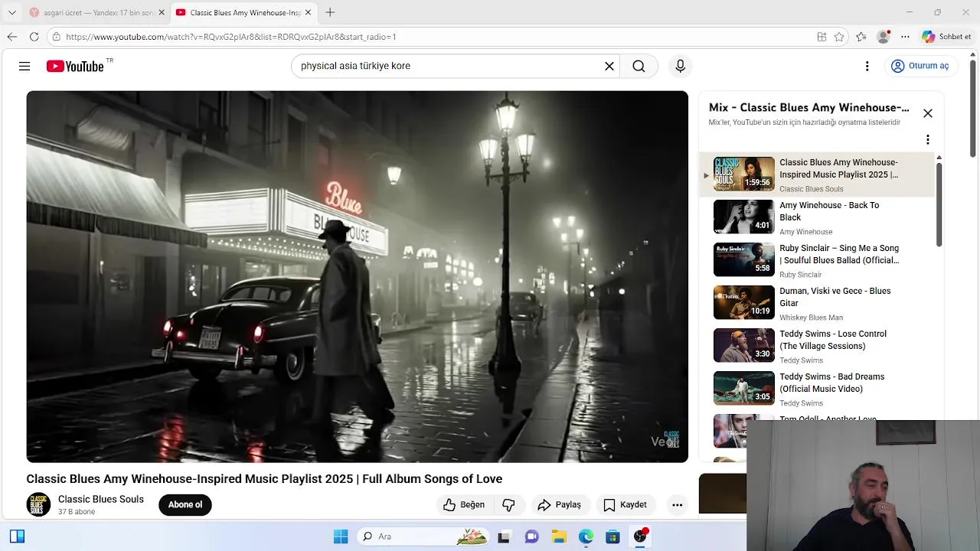Open Microsoft Store from the taskbar
This screenshot has width=980, height=551.
pos(612,536)
